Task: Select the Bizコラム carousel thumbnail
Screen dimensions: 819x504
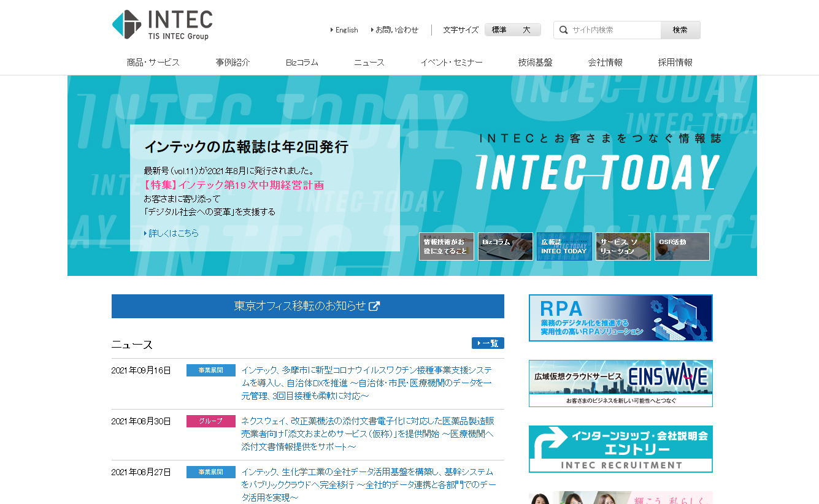Action: (505, 246)
